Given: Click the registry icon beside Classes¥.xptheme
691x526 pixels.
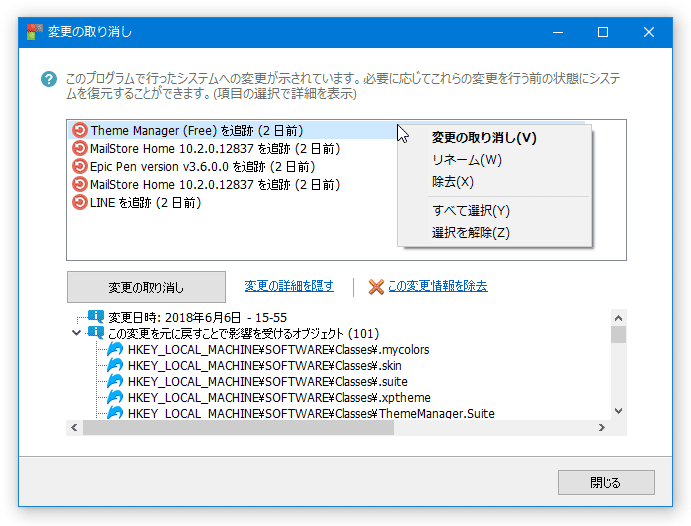Looking at the screenshot, I should [115, 397].
